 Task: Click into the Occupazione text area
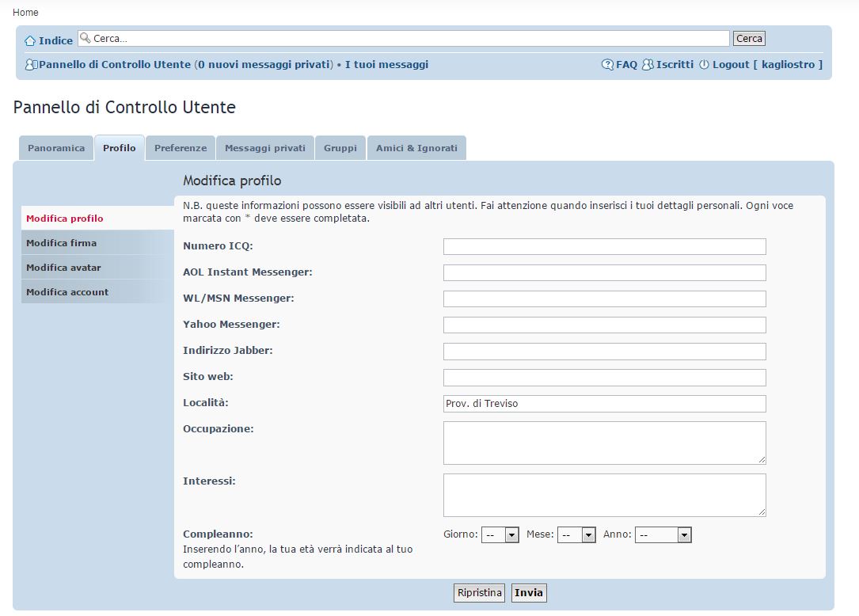point(604,443)
